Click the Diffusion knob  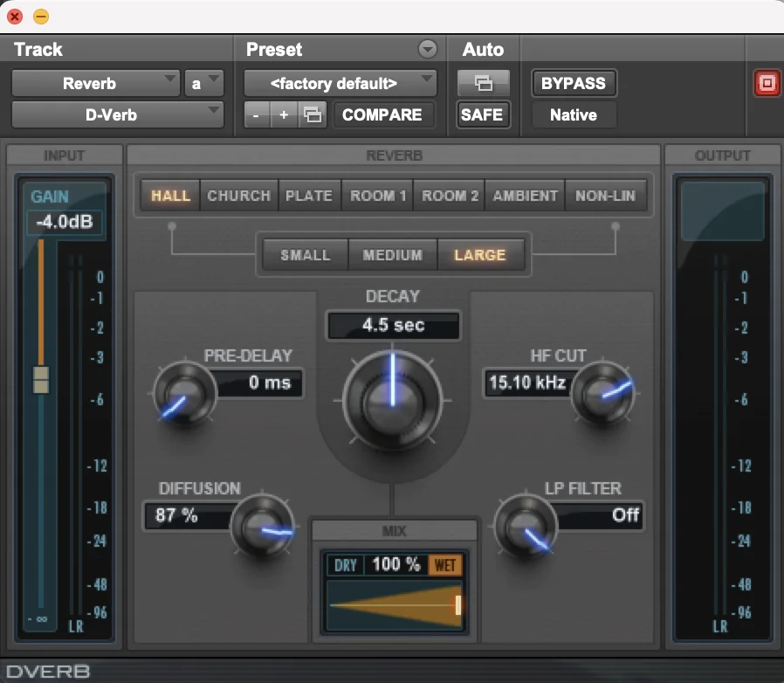click(x=262, y=526)
